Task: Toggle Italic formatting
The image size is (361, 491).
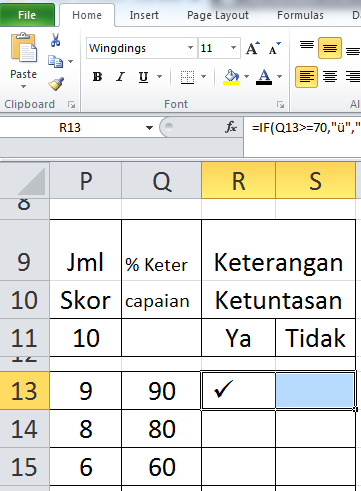Action: pyautogui.click(x=120, y=77)
